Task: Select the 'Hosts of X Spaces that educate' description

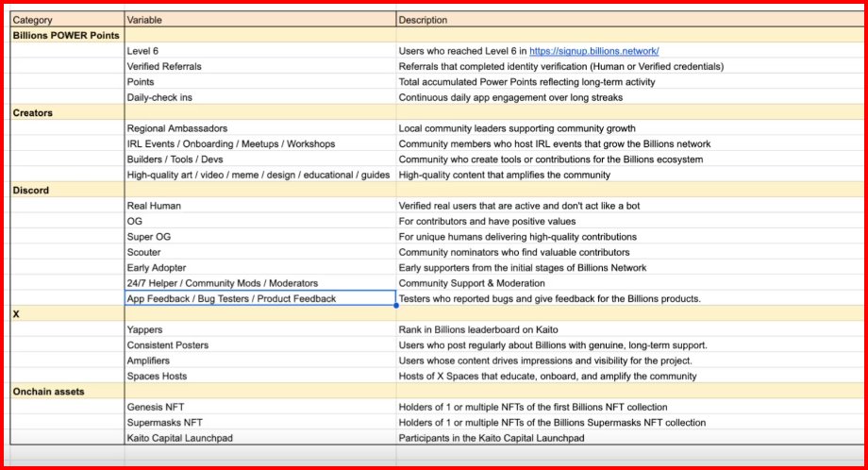Action: click(x=630, y=376)
